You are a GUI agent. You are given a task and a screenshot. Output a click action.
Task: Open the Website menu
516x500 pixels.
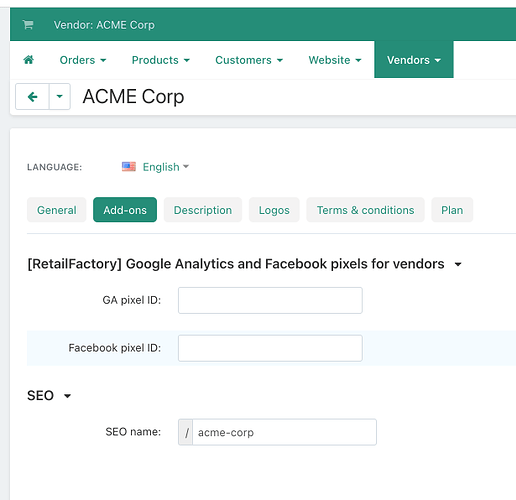[x=335, y=60]
